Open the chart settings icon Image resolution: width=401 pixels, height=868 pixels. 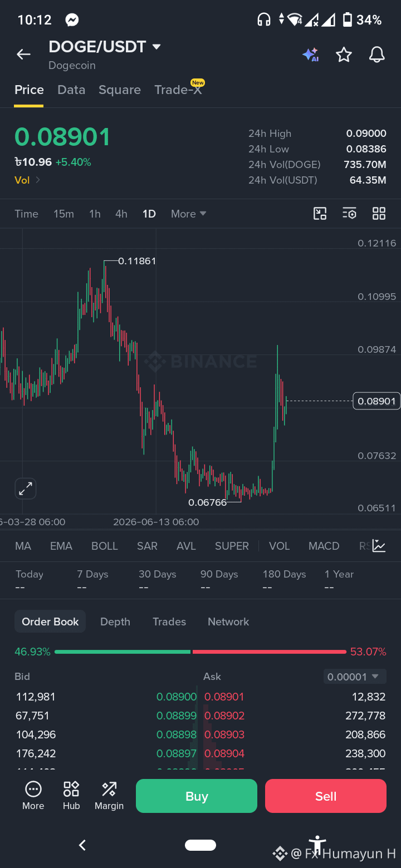pos(349,214)
